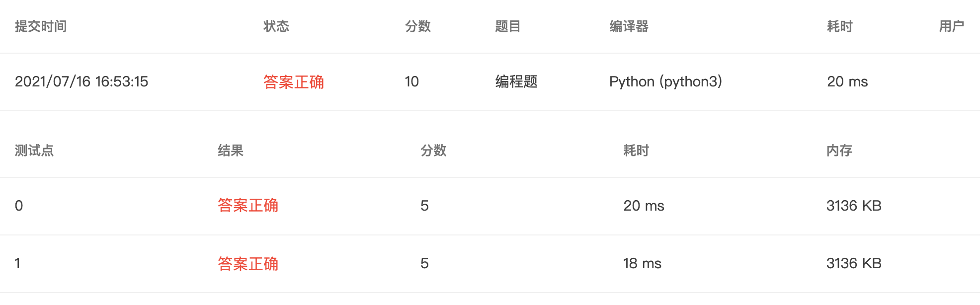Click 答案正确 result for test point 0
Viewport: 980px width, 305px height.
point(248,206)
